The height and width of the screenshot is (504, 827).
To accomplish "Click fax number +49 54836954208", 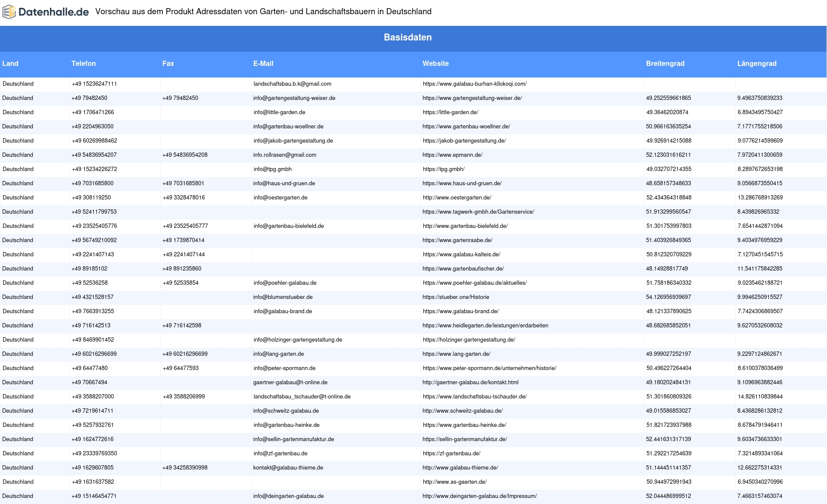I will [185, 155].
